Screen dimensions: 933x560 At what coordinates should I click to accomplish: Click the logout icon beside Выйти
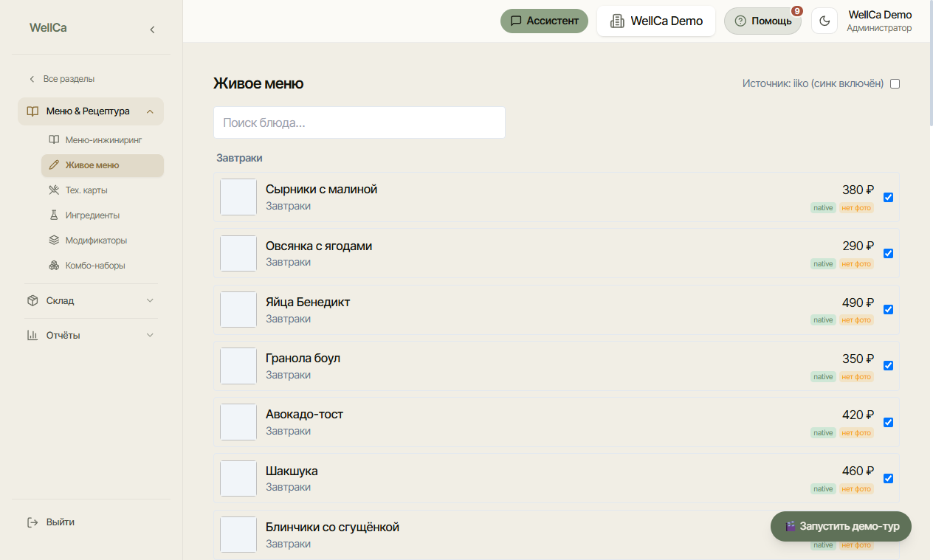tap(32, 522)
